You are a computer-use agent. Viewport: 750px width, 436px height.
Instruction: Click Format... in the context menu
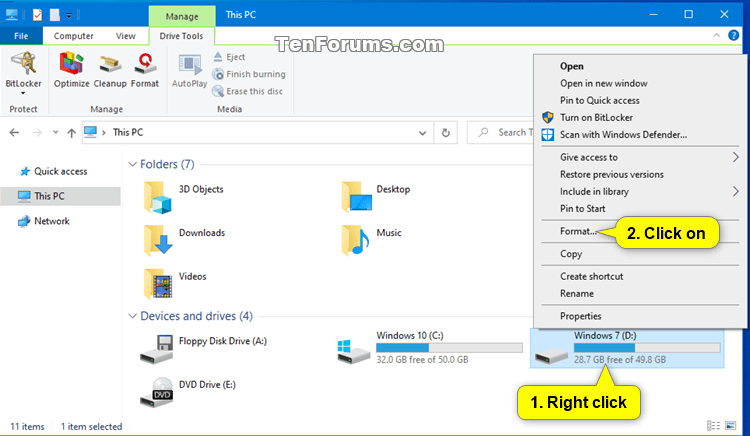pyautogui.click(x=578, y=231)
